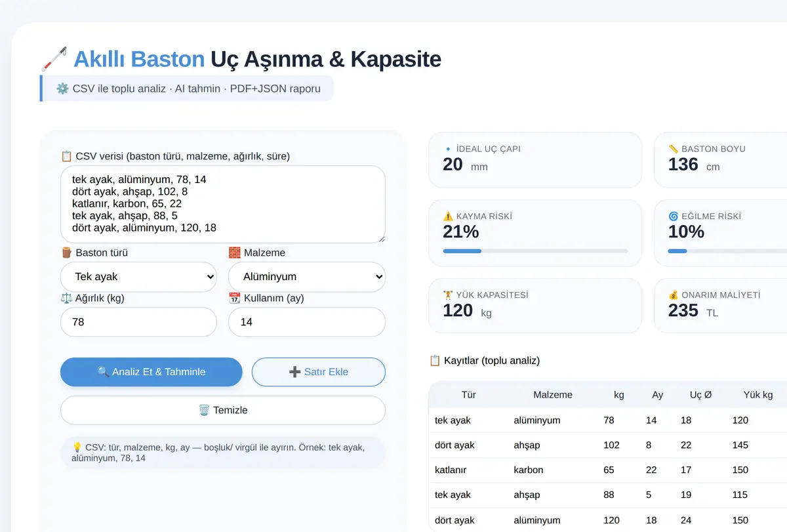Click the brick icon beside Malzeme
The image size is (787, 532).
pos(235,253)
